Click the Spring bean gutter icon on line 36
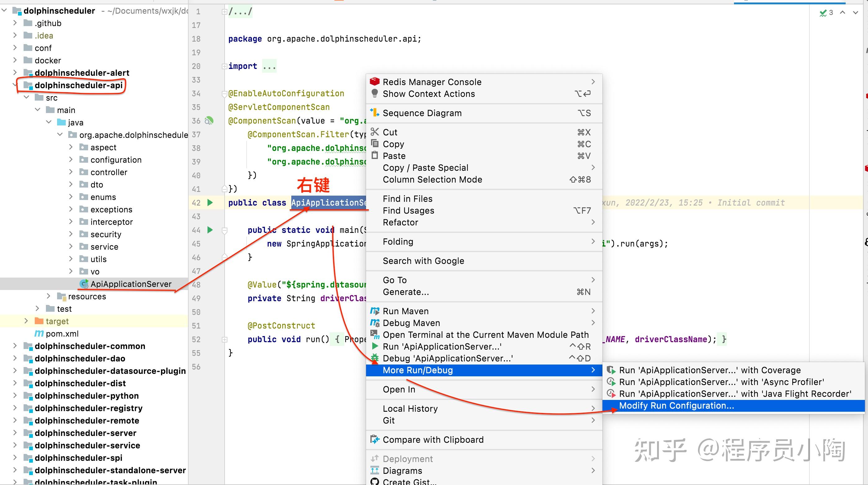Viewport: 868px width, 485px height. click(x=209, y=120)
